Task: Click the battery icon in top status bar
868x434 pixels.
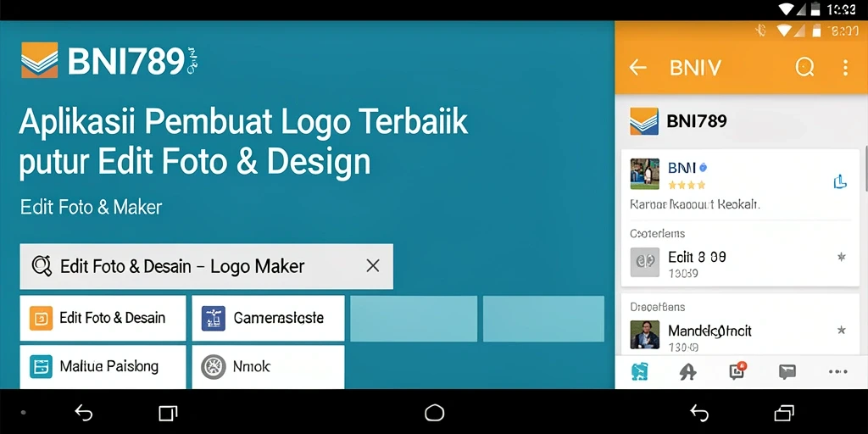Action: point(815,8)
